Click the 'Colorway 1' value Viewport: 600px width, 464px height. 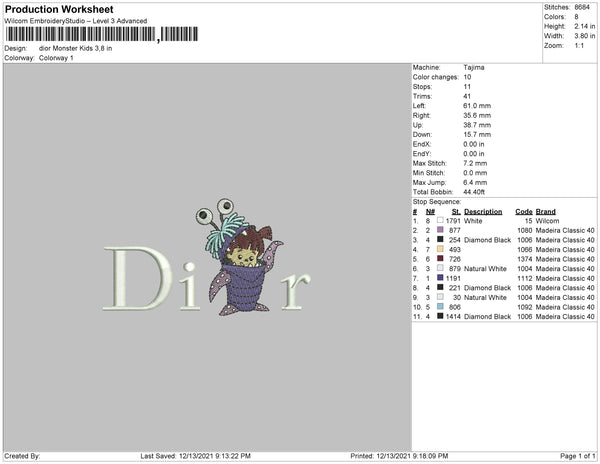tap(56, 58)
